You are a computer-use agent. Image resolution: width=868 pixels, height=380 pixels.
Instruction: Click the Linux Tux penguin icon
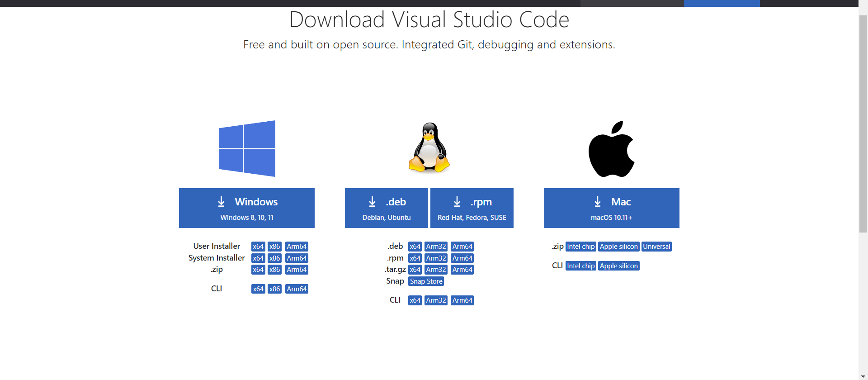coord(429,148)
